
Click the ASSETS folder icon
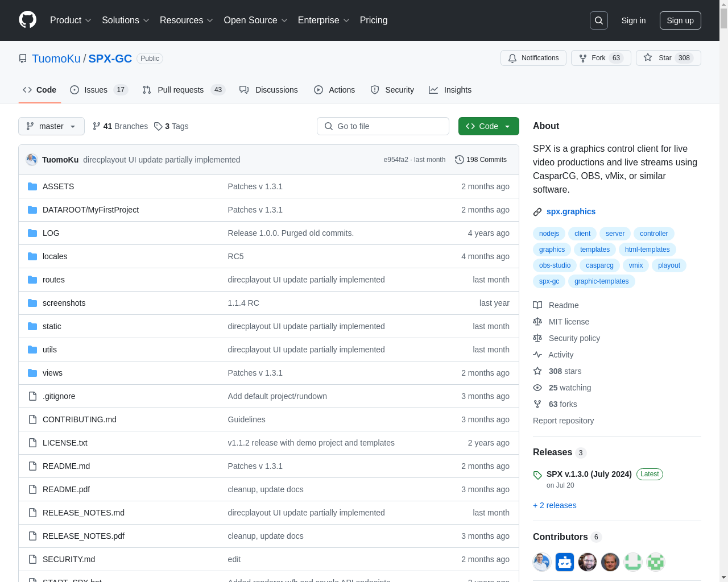pos(32,186)
